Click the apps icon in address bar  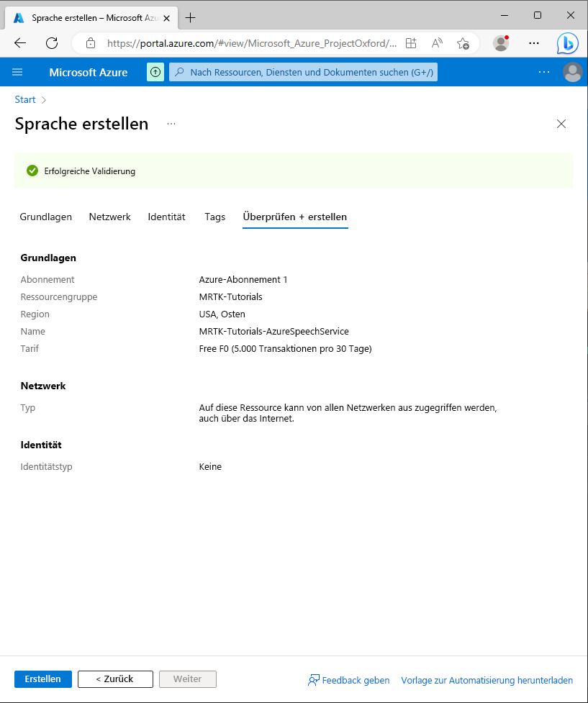pyautogui.click(x=411, y=43)
